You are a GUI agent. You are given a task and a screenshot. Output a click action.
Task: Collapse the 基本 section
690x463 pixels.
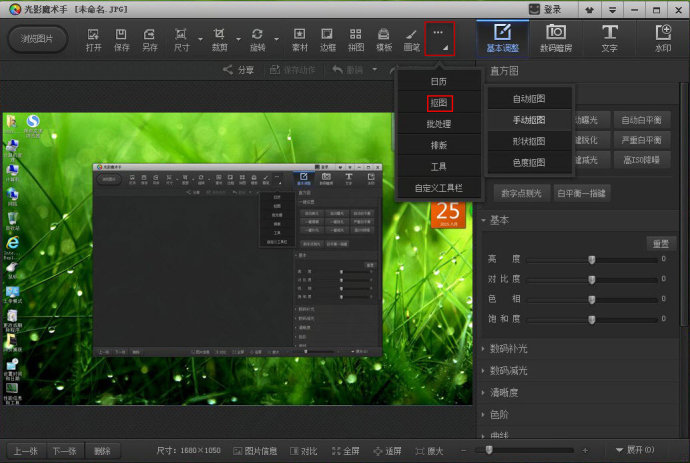pyautogui.click(x=500, y=220)
